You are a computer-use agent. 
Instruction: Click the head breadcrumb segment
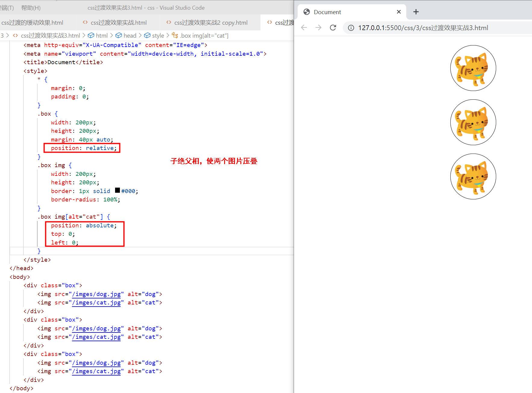tap(130, 36)
